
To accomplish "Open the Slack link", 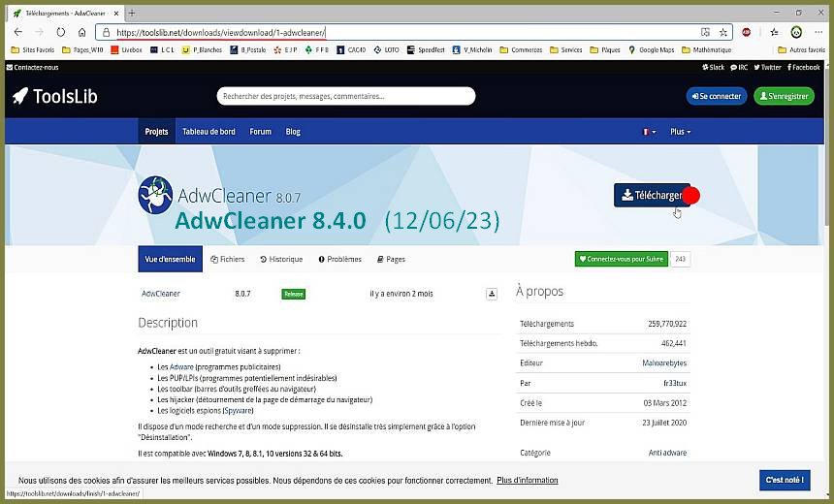I will [x=713, y=67].
